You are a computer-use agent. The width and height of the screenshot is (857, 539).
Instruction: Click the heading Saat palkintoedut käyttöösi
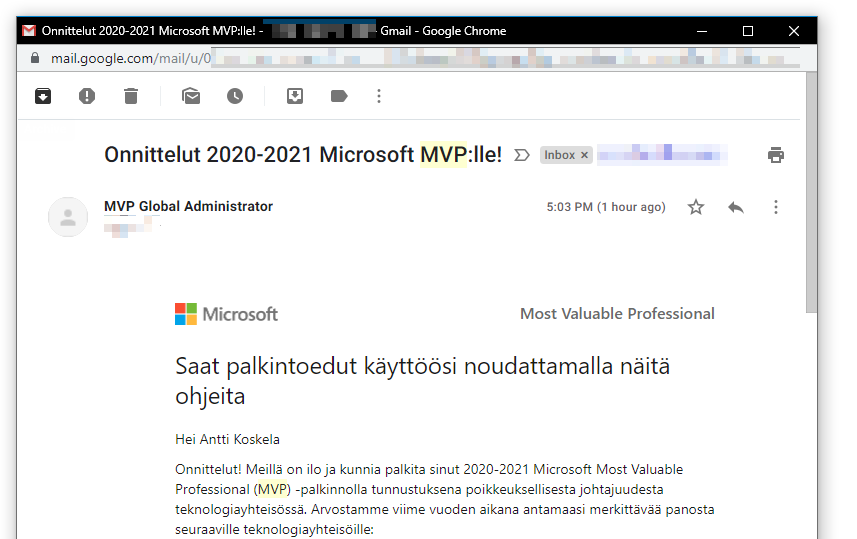pos(422,381)
